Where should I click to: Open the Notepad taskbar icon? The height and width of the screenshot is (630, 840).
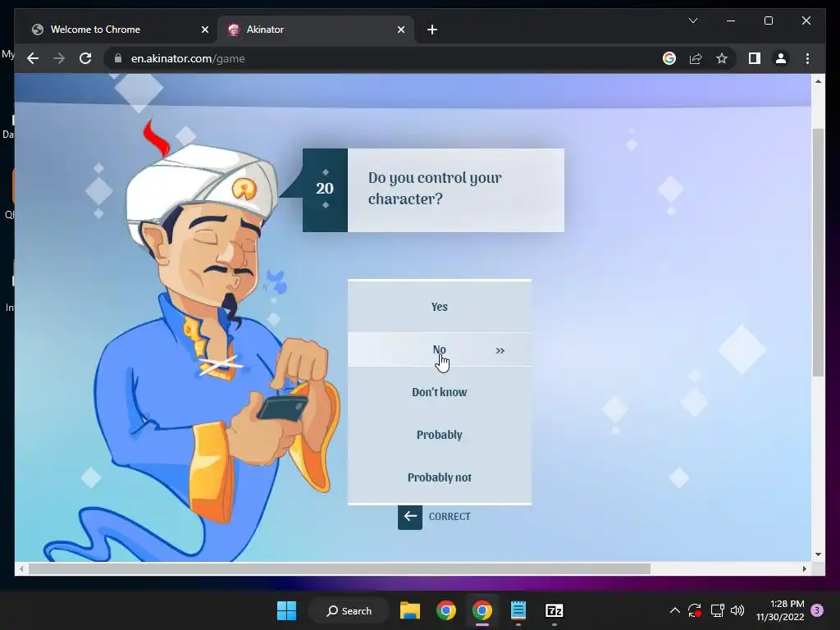tap(518, 610)
